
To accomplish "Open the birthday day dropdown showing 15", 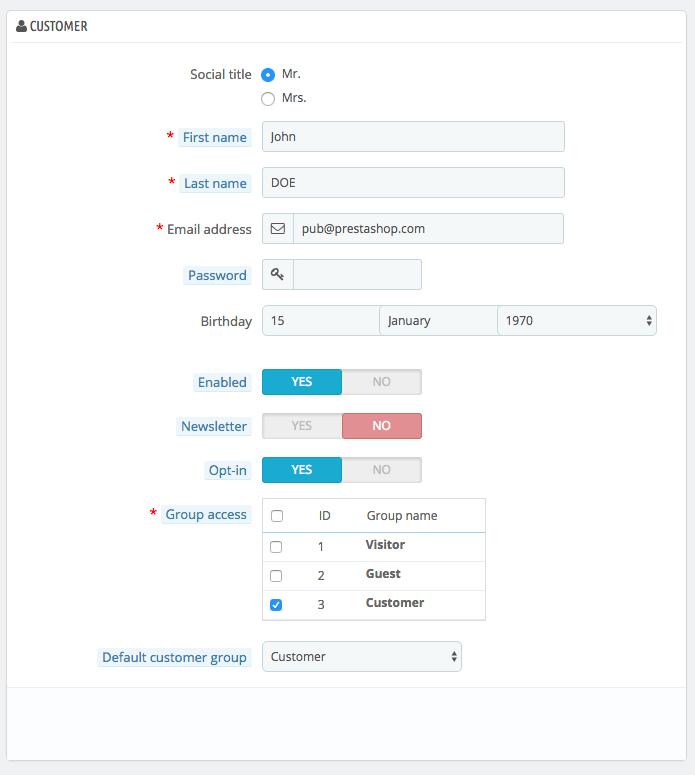I will (x=321, y=321).
